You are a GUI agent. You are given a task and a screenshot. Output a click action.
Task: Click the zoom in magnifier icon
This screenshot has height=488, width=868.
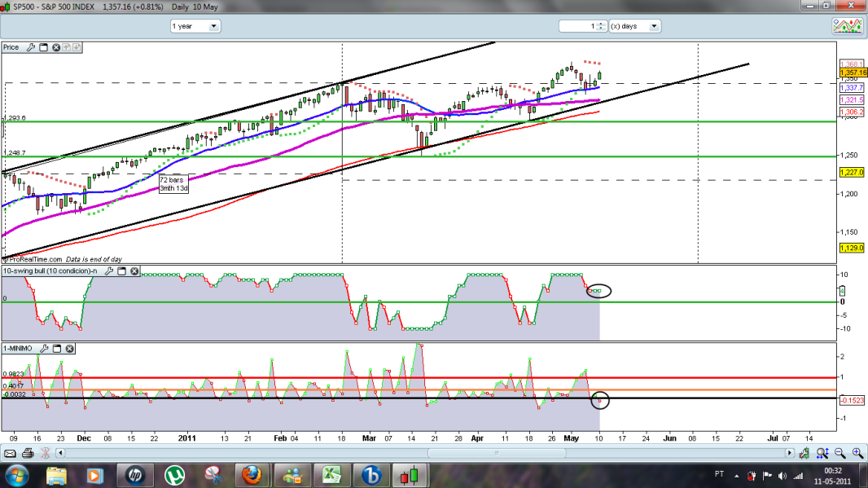[857, 453]
